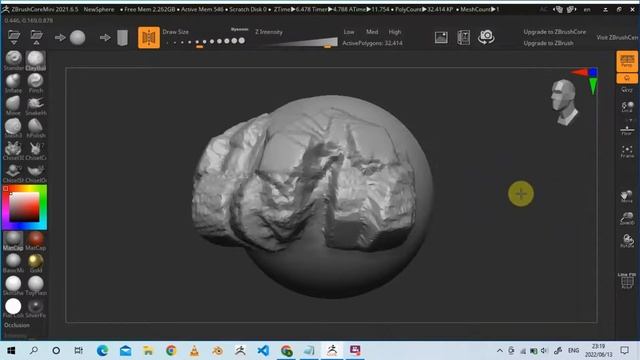This screenshot has width=640, height=360.
Task: Toggle Local symmetry transformation
Action: [x=627, y=107]
